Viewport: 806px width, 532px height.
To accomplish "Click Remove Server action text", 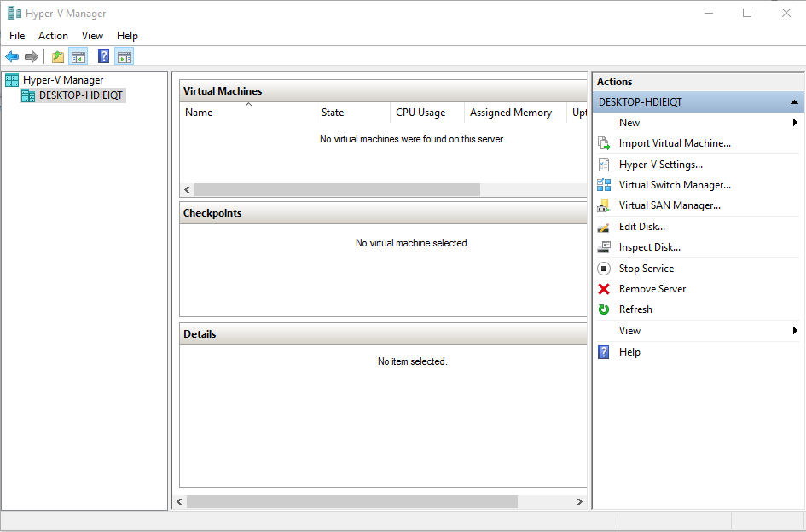I will click(652, 289).
